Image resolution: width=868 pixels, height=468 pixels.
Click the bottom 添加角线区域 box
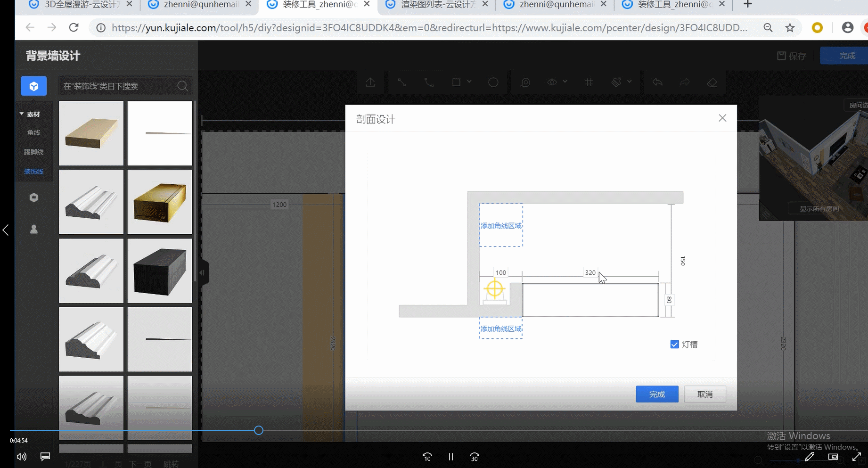pos(501,328)
